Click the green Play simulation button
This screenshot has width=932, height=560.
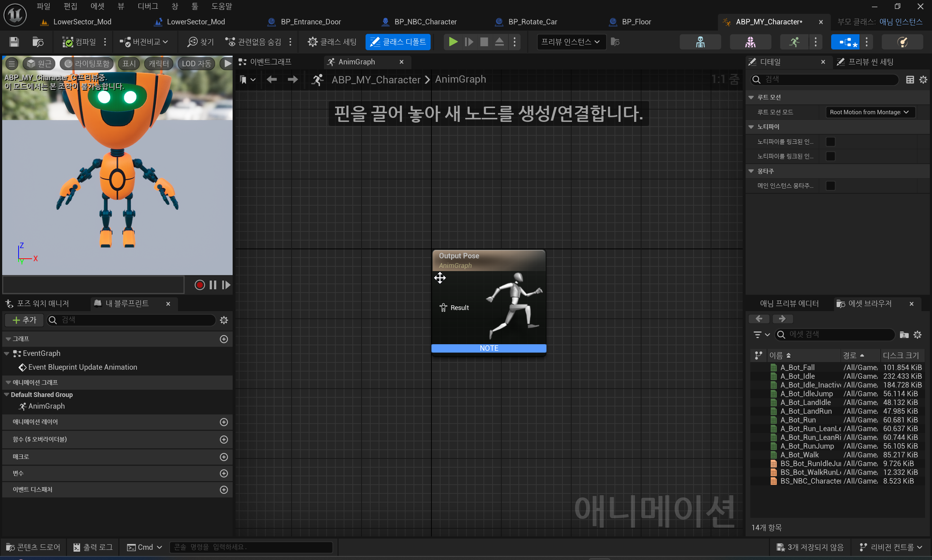click(453, 42)
